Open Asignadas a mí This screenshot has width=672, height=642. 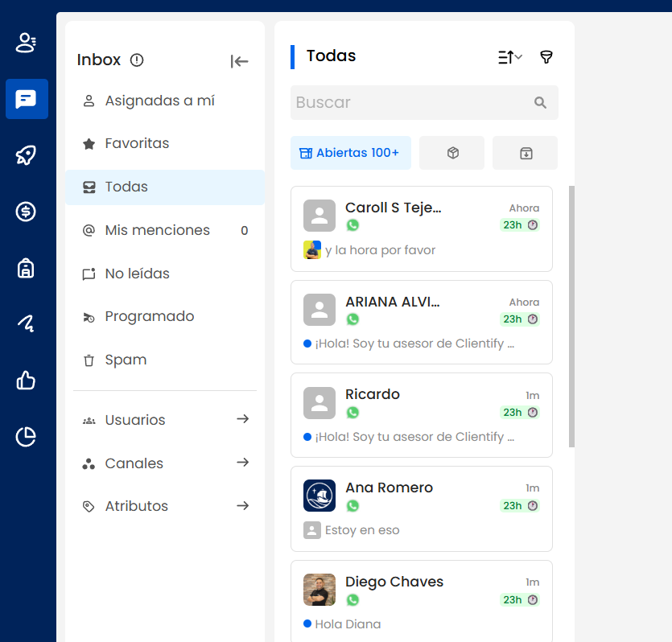(165, 101)
